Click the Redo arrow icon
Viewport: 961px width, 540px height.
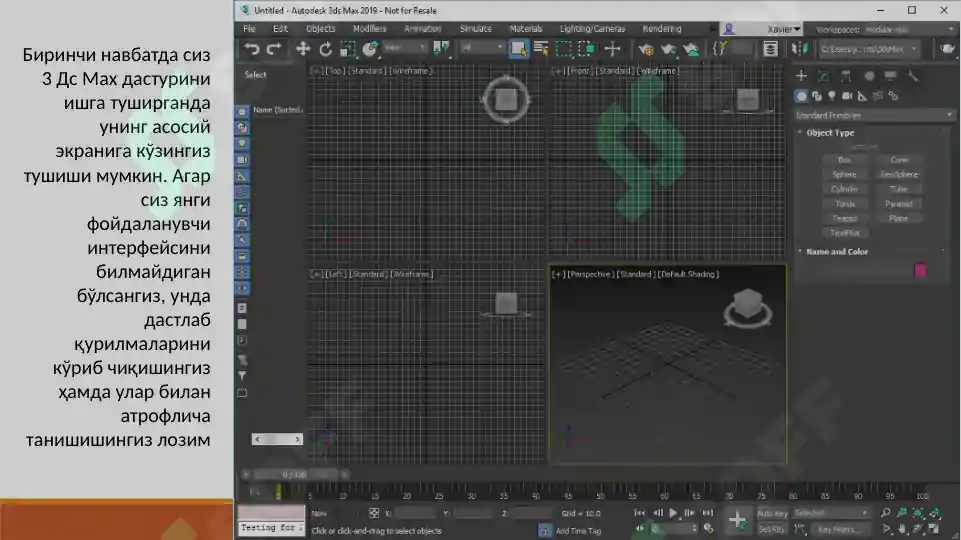coord(274,49)
